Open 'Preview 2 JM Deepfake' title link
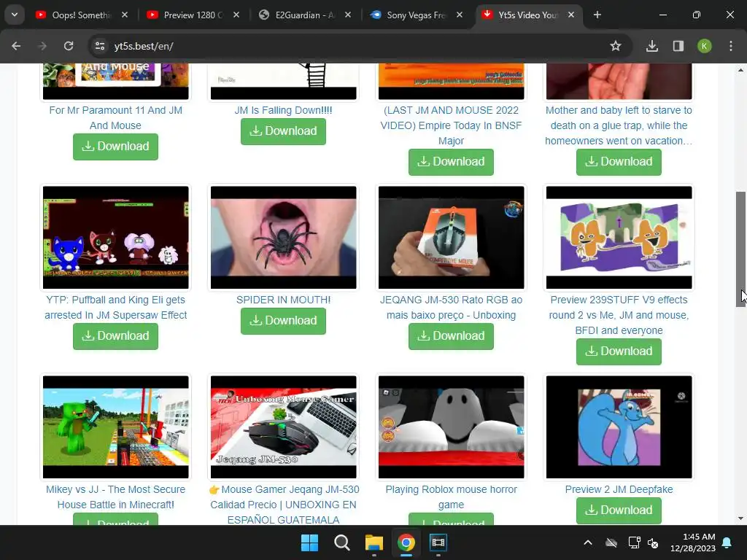 (619, 489)
